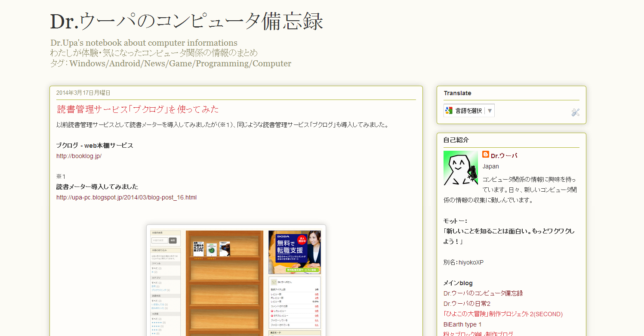
Task: Click the メインblog label
Action: [458, 283]
